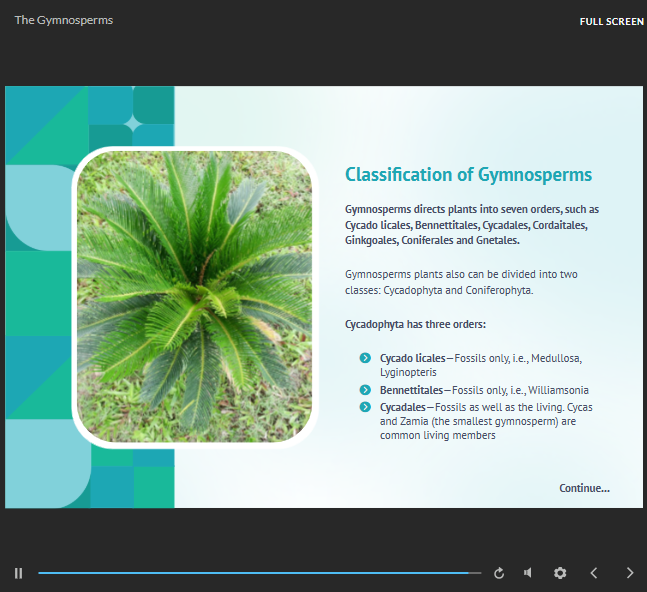
Task: Click the Cycado licales bullet icon
Action: [366, 358]
